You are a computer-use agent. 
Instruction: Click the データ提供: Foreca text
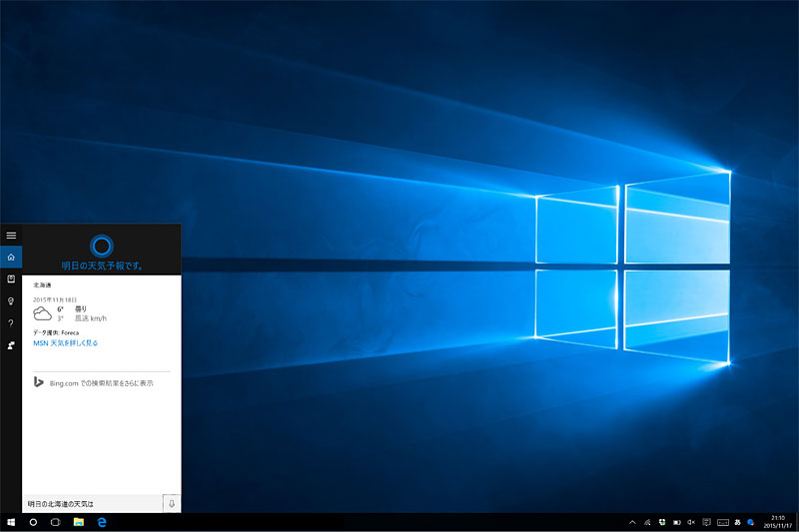[56, 332]
